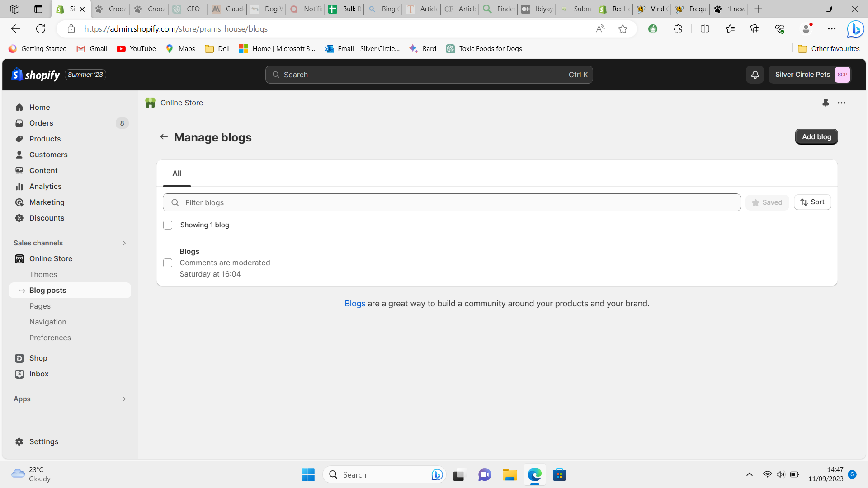868x488 pixels.
Task: Tick the Showing 1 blog select-all checkbox
Action: [168, 225]
